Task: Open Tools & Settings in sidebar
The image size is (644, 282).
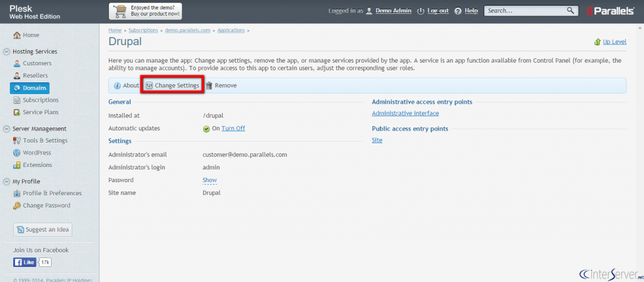Action: [x=45, y=141]
